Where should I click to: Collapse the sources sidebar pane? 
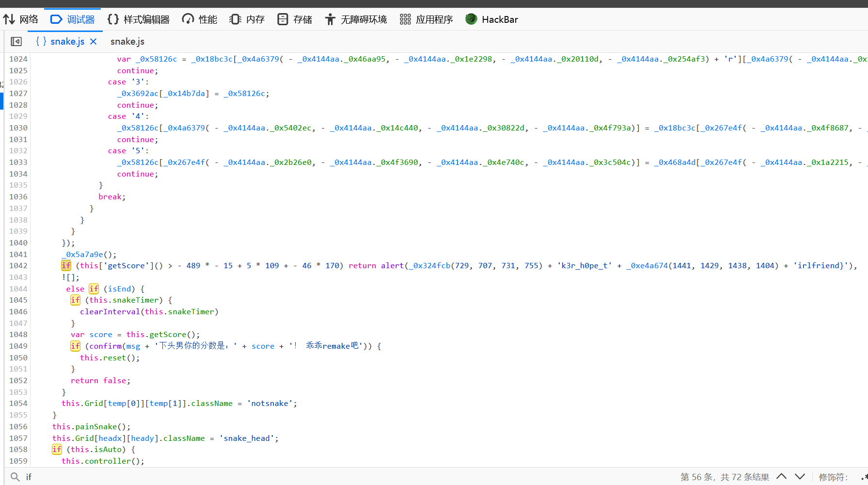coord(16,42)
